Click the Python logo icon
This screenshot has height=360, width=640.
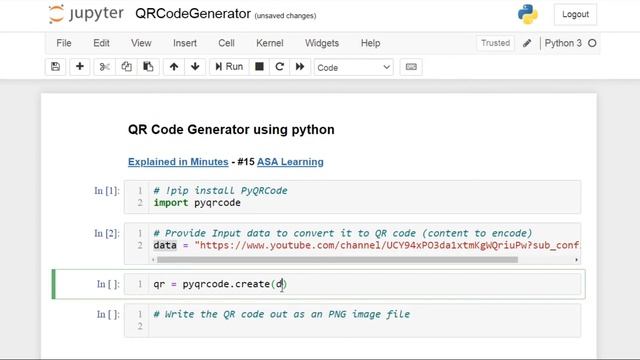(528, 14)
